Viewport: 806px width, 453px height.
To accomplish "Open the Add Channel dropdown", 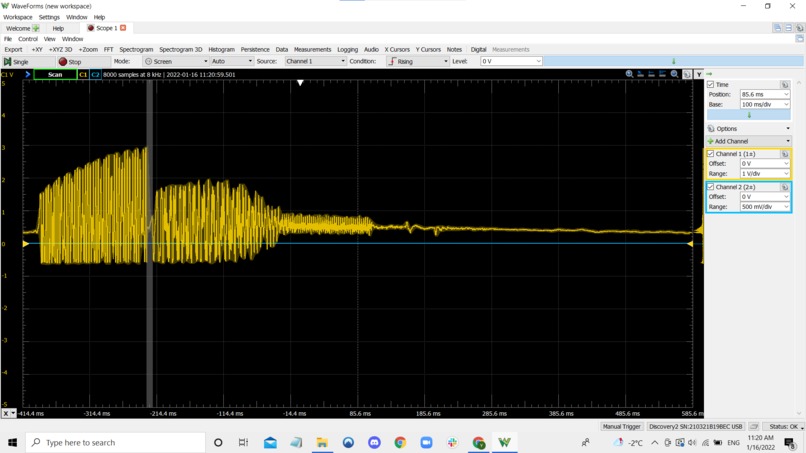I will (748, 141).
